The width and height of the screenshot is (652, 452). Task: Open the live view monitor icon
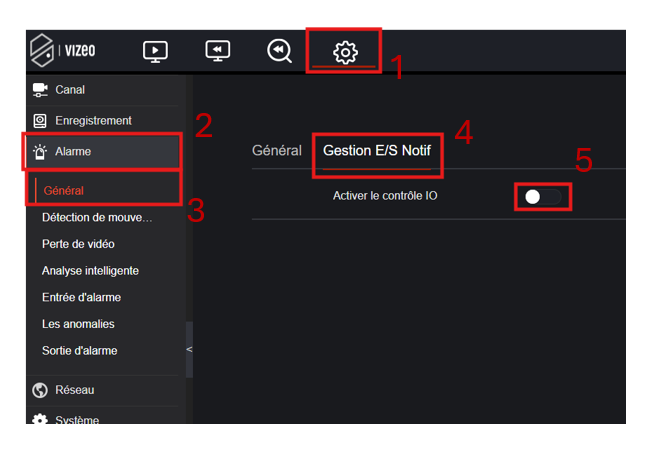coord(155,51)
